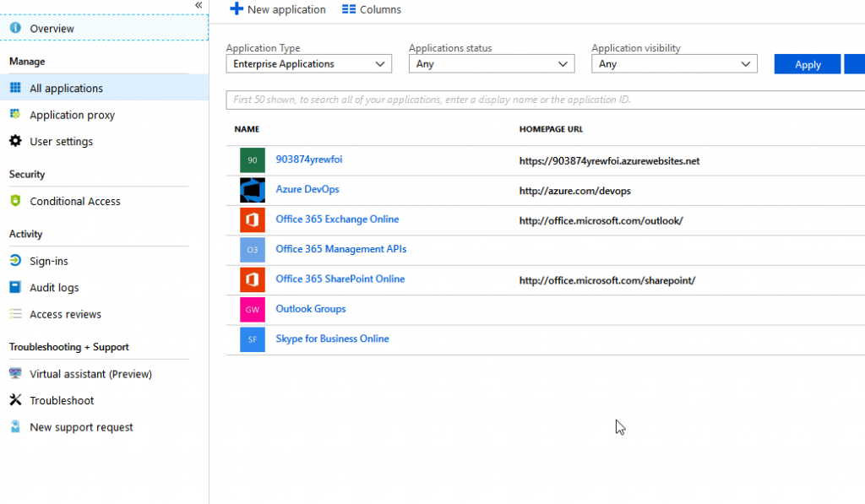The width and height of the screenshot is (865, 504).
Task: Click the Sign-ins arrow icon
Action: coord(15,260)
